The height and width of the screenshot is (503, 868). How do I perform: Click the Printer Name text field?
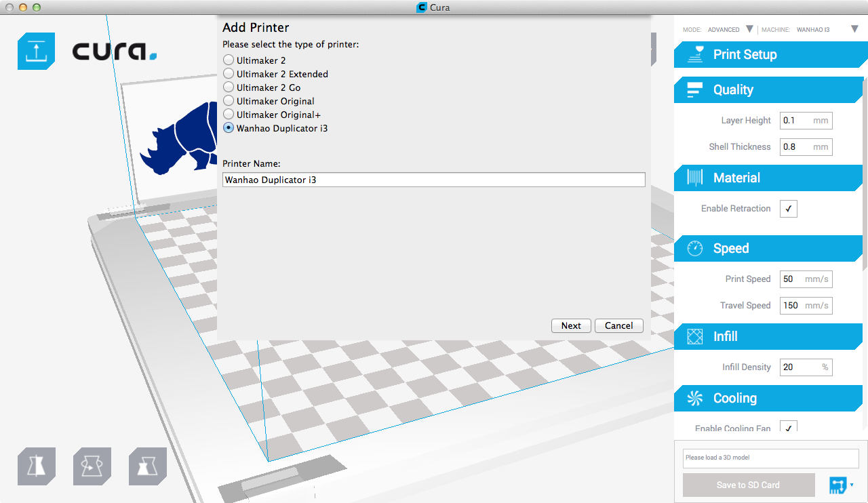[434, 180]
